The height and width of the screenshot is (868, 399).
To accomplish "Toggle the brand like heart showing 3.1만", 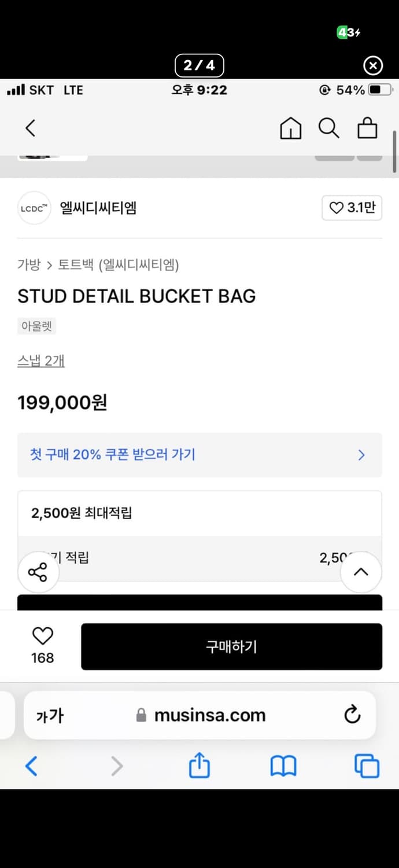I will (x=352, y=208).
